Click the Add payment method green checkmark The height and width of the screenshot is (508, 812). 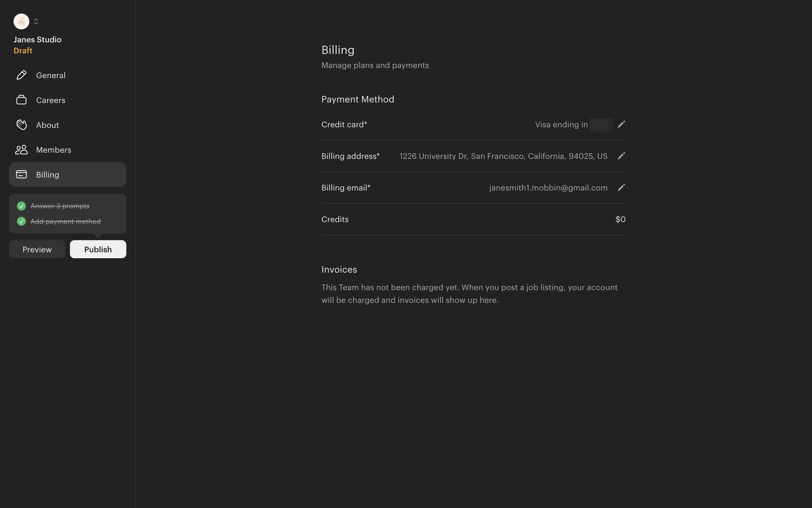coord(21,221)
